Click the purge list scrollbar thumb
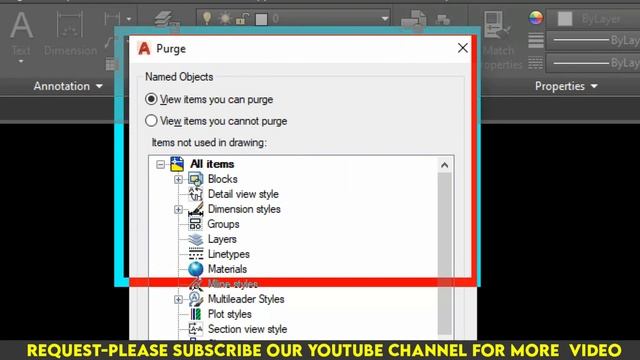The height and width of the screenshot is (360, 640). point(444,253)
